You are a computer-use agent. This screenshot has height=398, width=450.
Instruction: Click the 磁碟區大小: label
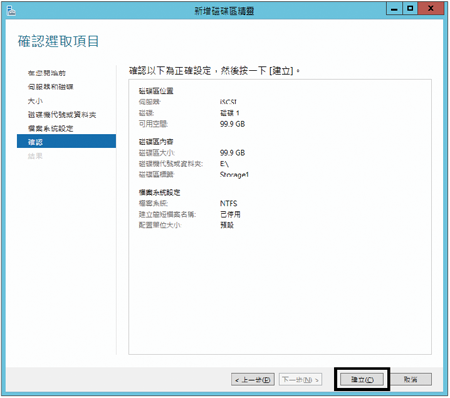pyautogui.click(x=157, y=153)
